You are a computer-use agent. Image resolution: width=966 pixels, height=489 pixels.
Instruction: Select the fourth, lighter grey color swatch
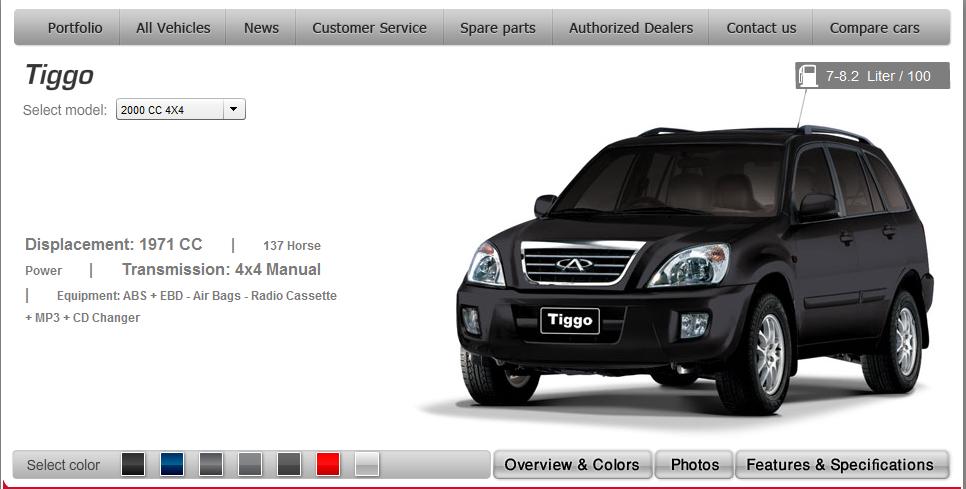point(250,464)
